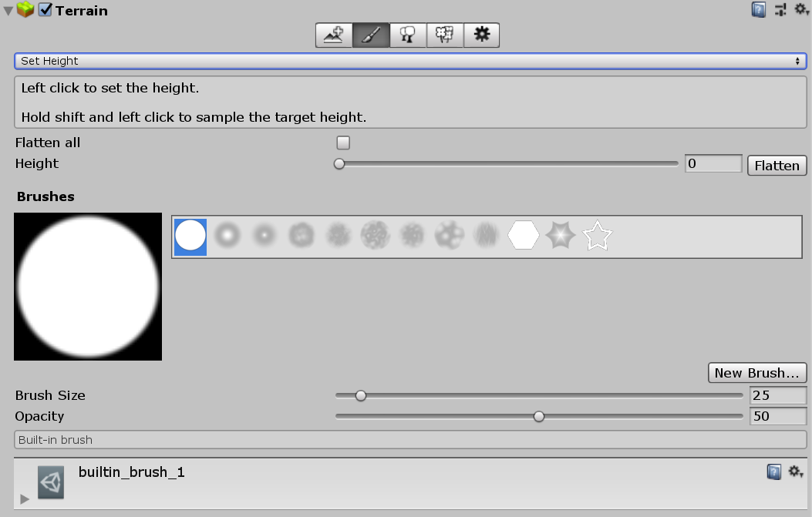
Task: Click the Height value field
Action: tap(713, 164)
